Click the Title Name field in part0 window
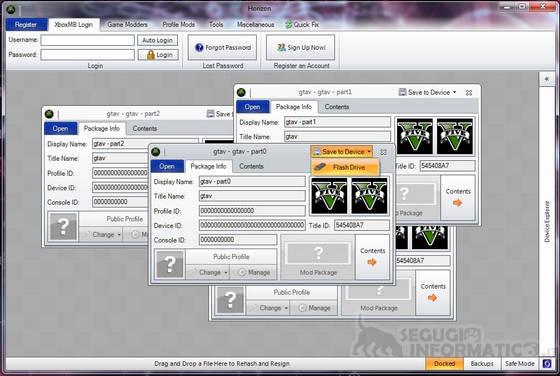Screen dimensions: 560x376 [x=252, y=196]
